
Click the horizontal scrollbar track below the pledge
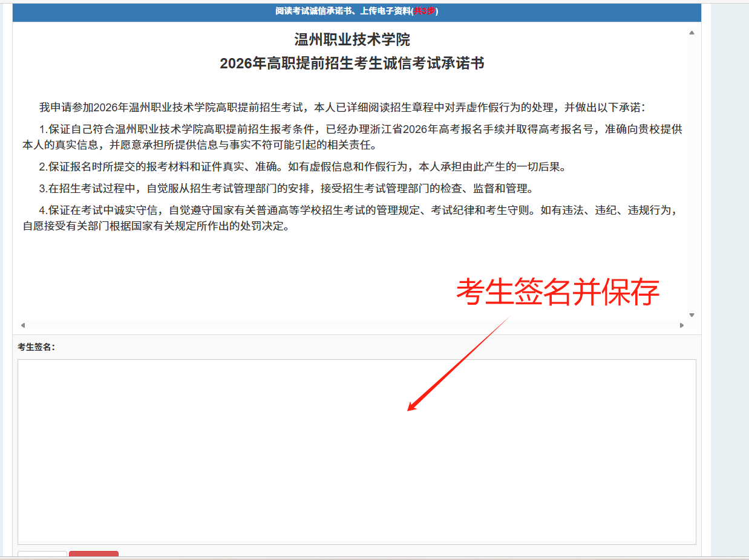point(351,325)
